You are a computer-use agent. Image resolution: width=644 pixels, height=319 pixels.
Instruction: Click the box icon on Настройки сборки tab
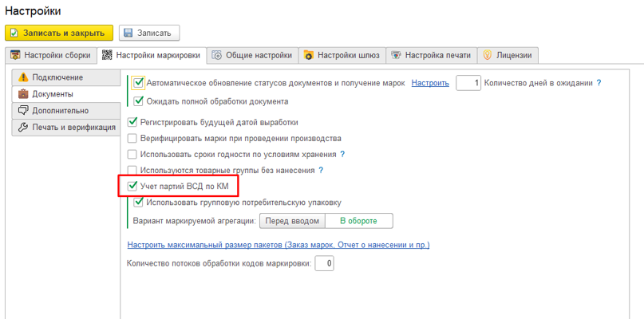tap(15, 55)
